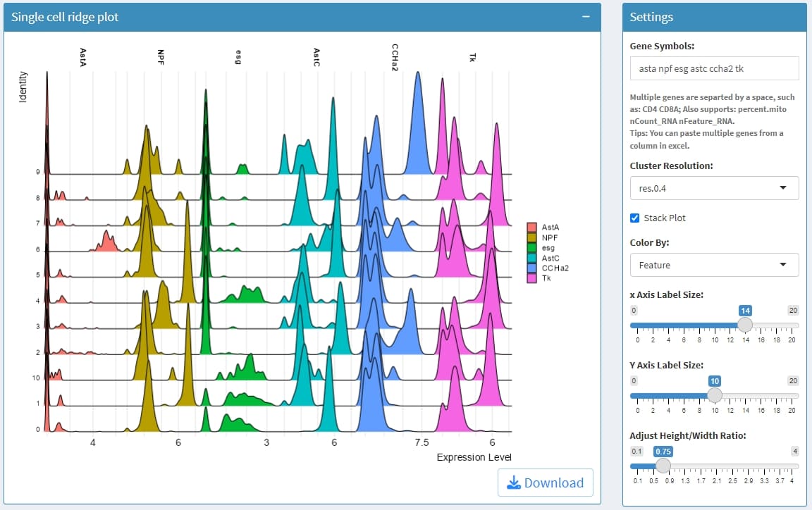Click the Expression Level axis title
Viewport: 812px width, 510px height.
[x=474, y=457]
